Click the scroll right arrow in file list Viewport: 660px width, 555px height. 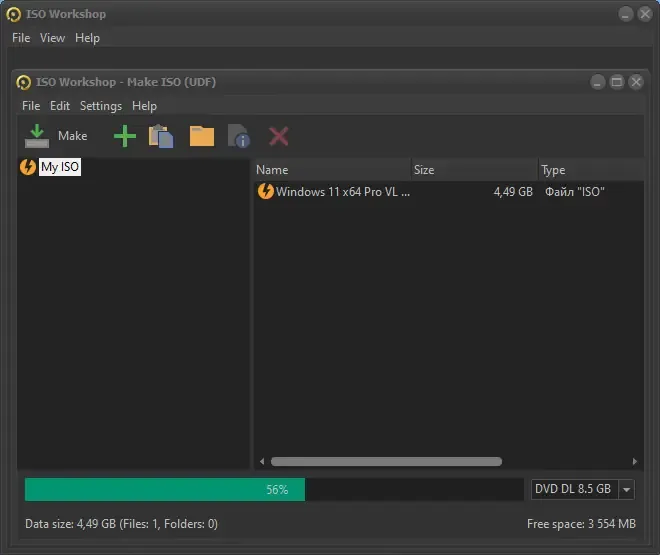(x=635, y=462)
